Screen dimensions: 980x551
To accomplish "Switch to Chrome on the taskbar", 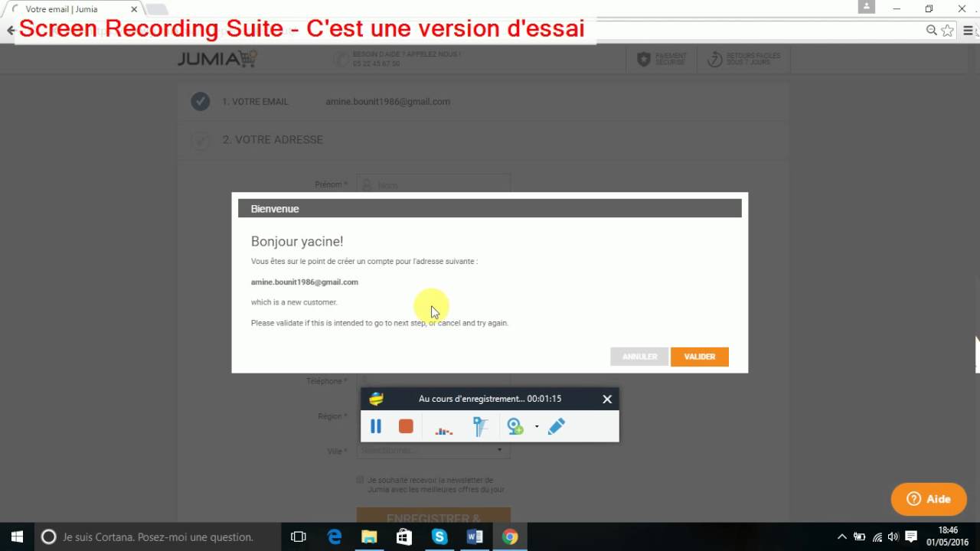I will [x=510, y=537].
